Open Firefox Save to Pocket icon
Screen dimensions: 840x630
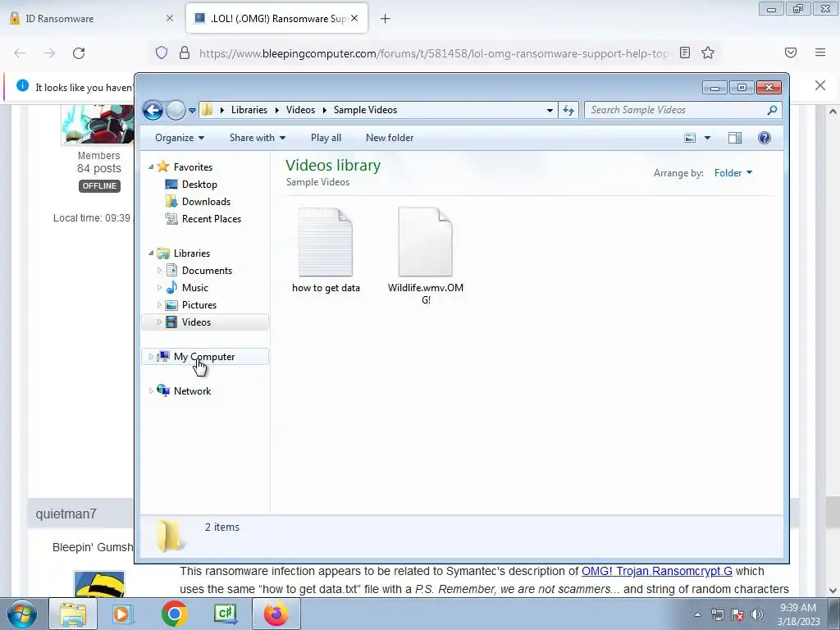point(791,52)
